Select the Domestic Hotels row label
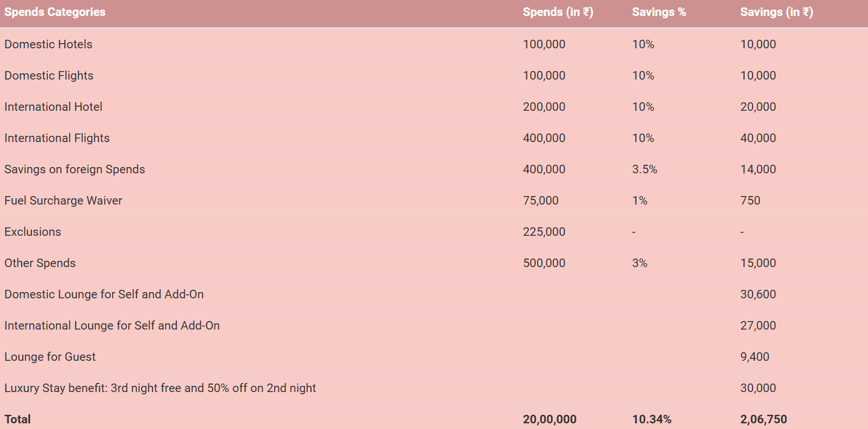 48,44
